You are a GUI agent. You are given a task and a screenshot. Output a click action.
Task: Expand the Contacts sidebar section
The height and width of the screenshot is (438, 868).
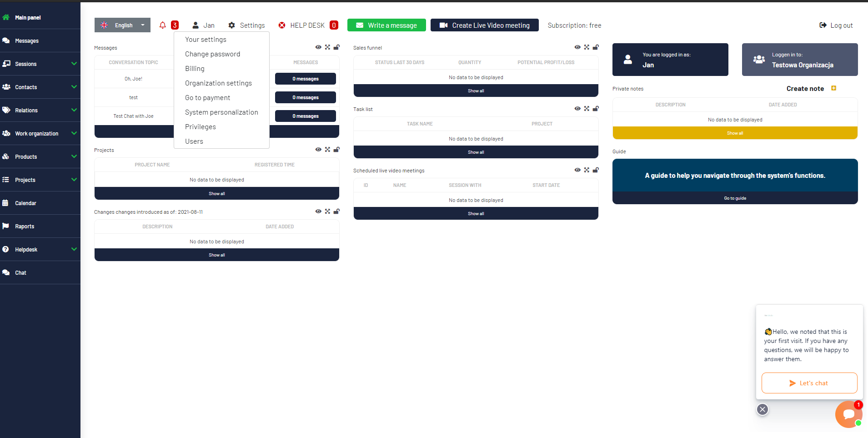pyautogui.click(x=74, y=87)
